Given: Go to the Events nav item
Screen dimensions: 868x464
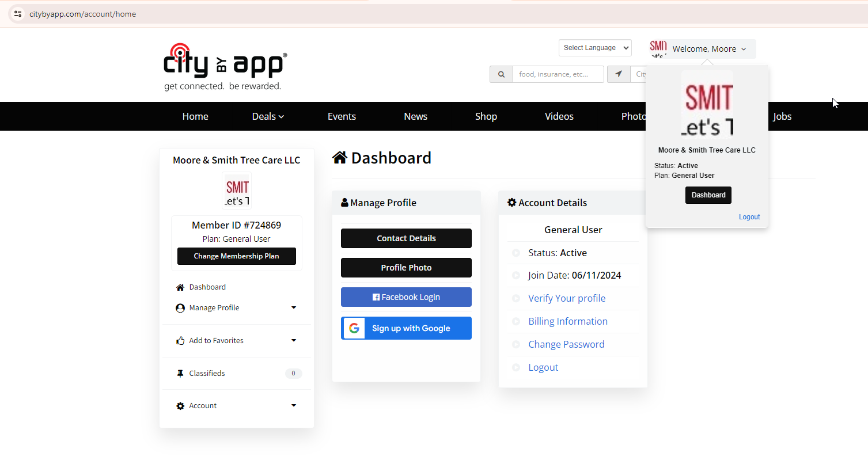Looking at the screenshot, I should pos(342,116).
